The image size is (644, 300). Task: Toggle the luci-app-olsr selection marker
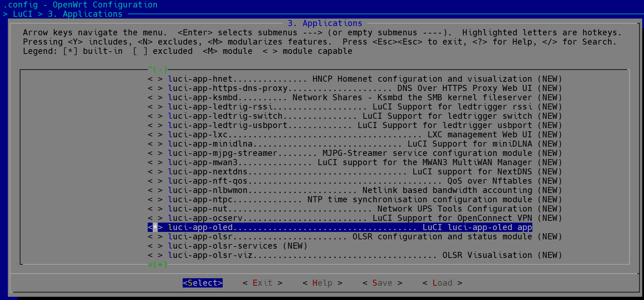(x=155, y=237)
